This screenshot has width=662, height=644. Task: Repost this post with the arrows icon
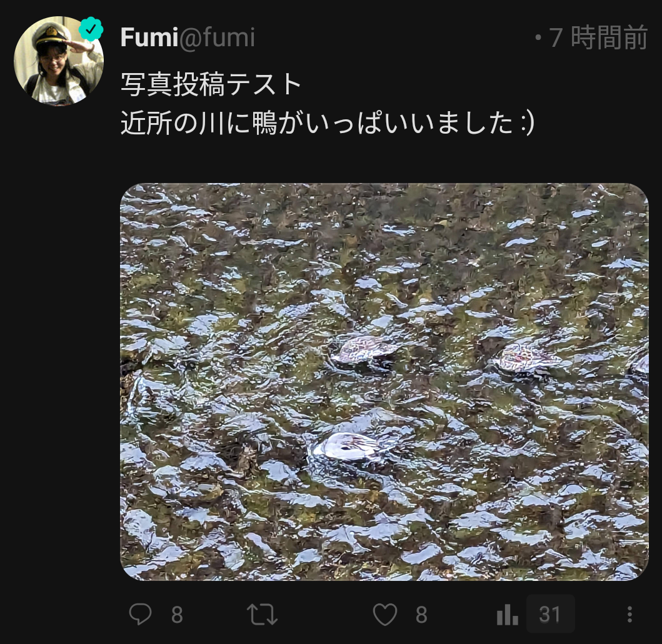[x=262, y=615]
